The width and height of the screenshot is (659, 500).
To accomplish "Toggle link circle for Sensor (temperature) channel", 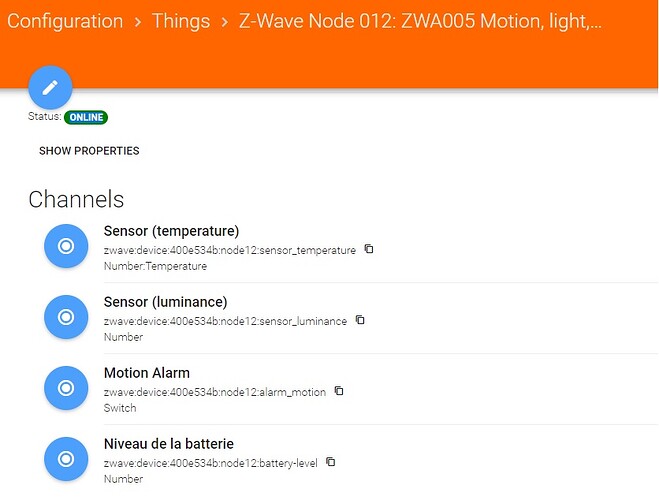I will pyautogui.click(x=67, y=246).
